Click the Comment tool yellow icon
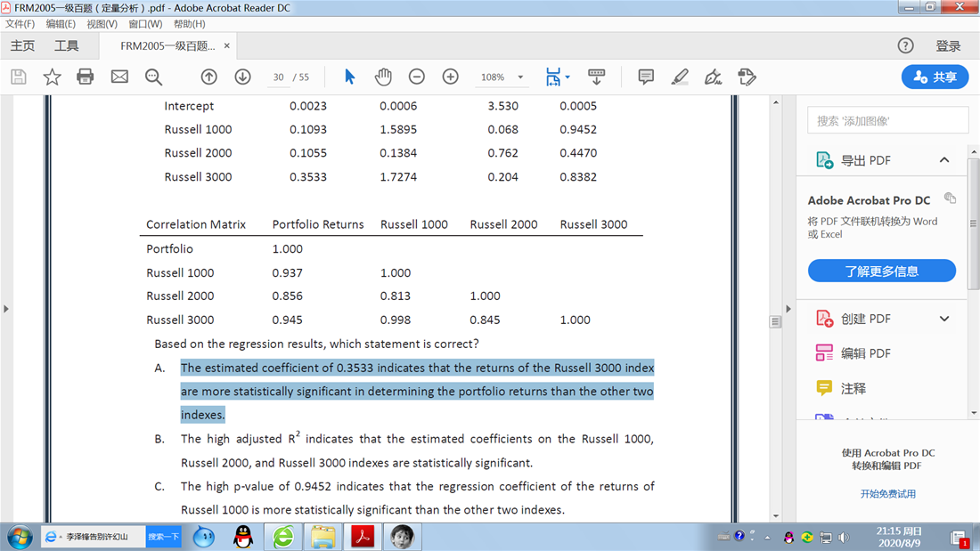980x551 pixels. point(824,388)
